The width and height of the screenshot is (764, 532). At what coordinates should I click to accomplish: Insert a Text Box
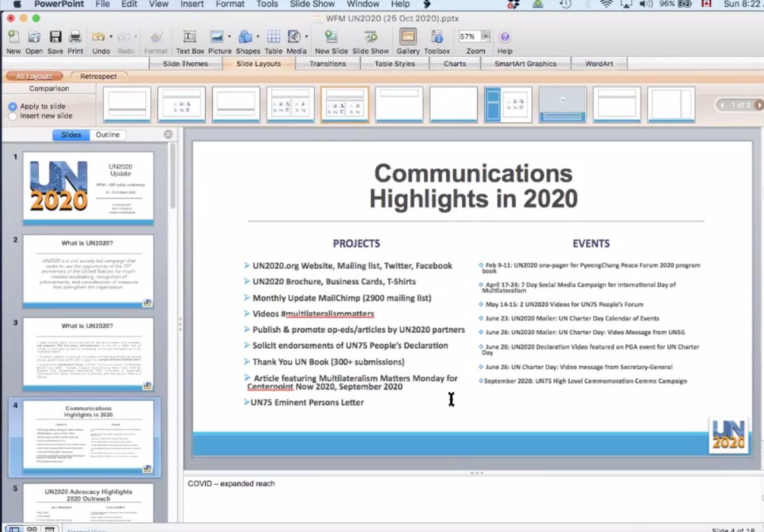tap(190, 38)
